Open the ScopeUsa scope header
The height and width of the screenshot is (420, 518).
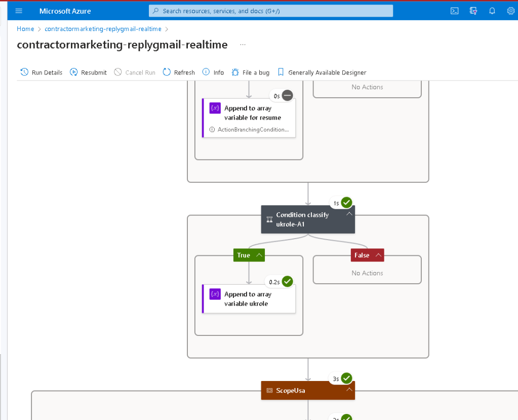(308, 390)
